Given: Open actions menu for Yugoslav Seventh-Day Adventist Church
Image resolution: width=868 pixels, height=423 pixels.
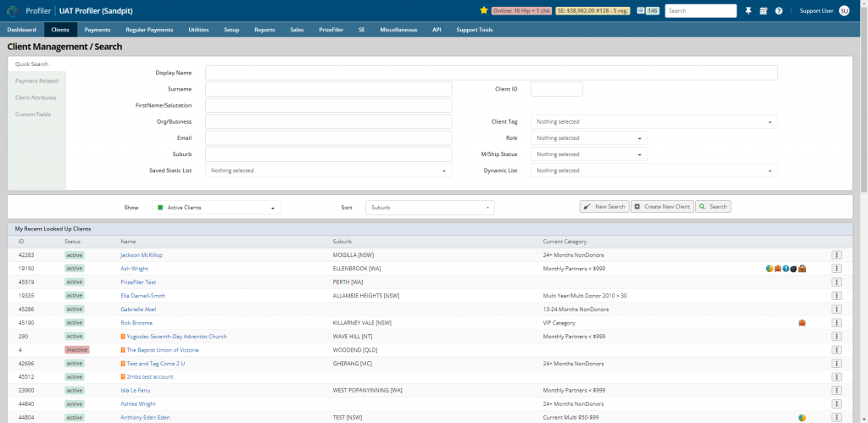Looking at the screenshot, I should click(x=837, y=336).
